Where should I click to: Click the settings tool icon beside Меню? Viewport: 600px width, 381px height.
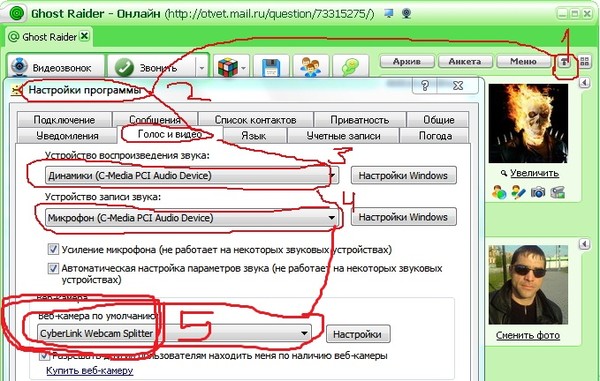point(564,62)
